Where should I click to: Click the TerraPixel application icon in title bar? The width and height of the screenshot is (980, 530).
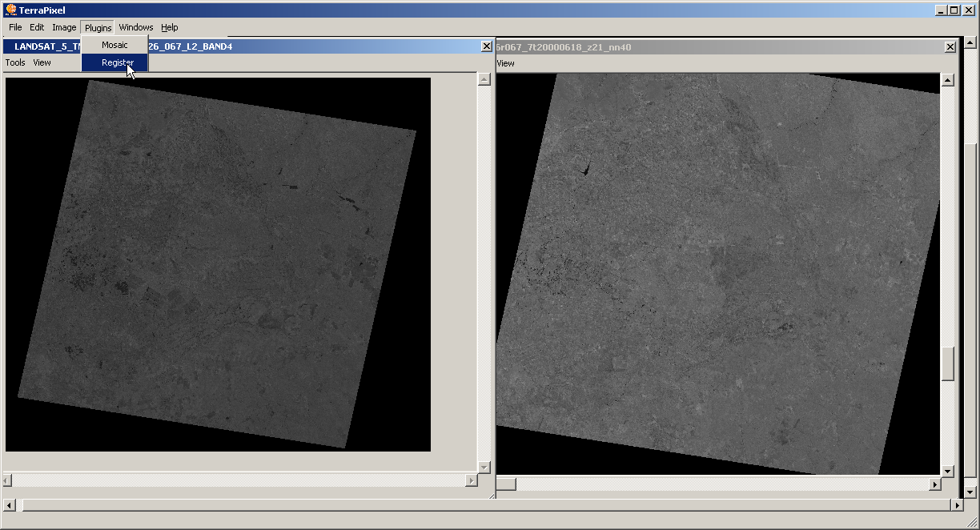(x=10, y=10)
